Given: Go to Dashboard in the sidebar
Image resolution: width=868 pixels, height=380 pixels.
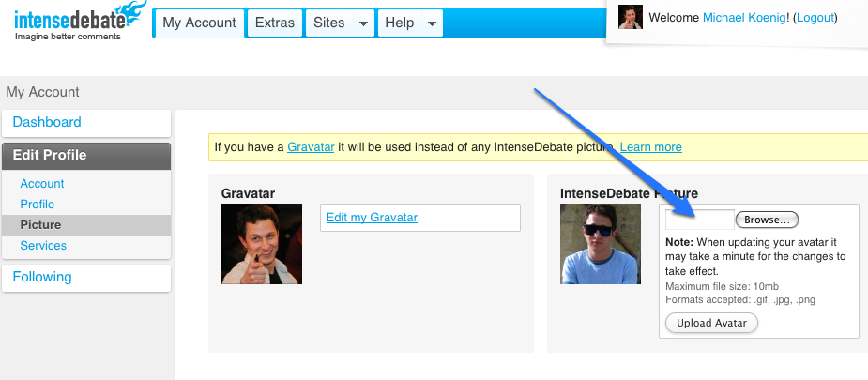Looking at the screenshot, I should coord(47,122).
